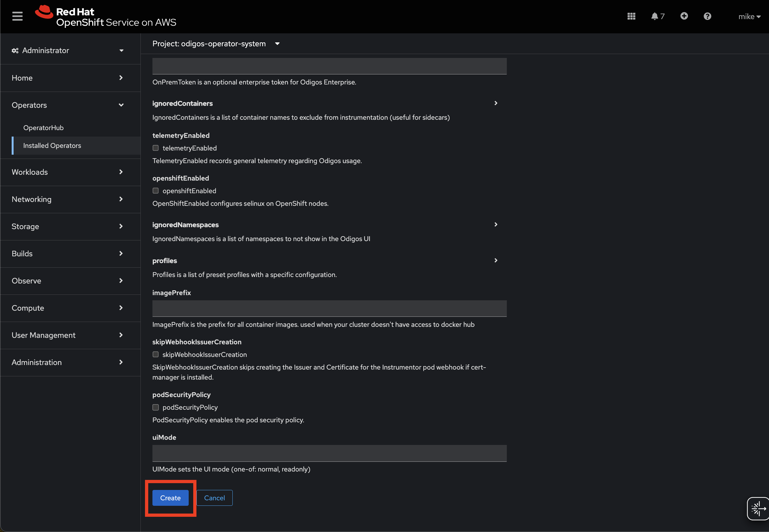This screenshot has width=769, height=532.
Task: Click the imagePrefix text field
Action: 329,308
